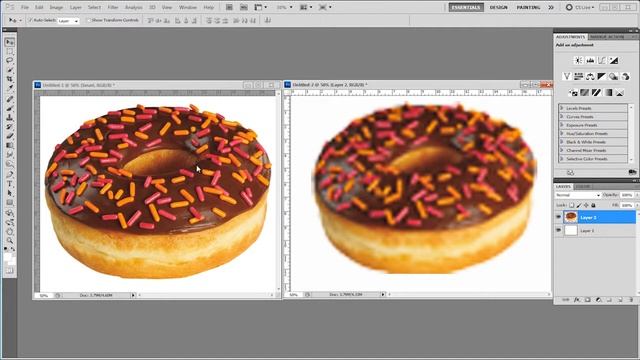Image resolution: width=640 pixels, height=360 pixels.
Task: Switch to the Painting workspace
Action: [x=529, y=7]
